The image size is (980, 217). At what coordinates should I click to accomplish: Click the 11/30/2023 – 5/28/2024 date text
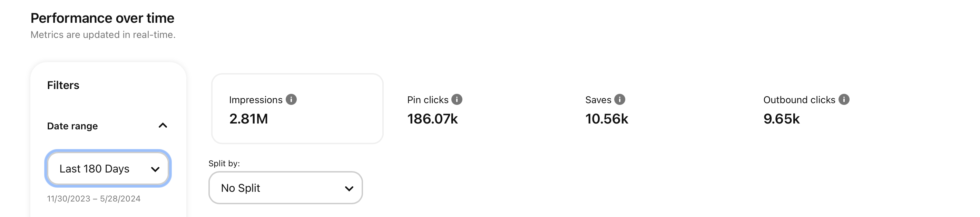tap(94, 199)
